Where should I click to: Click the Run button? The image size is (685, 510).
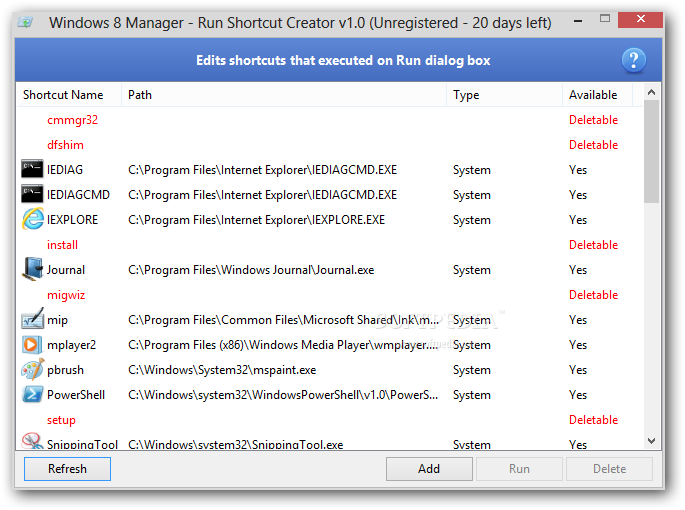click(x=519, y=469)
